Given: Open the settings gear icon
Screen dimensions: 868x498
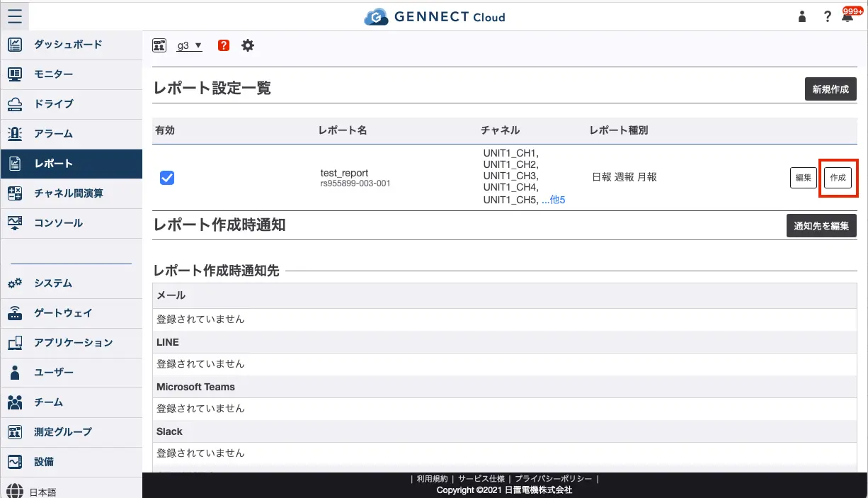Looking at the screenshot, I should 247,45.
